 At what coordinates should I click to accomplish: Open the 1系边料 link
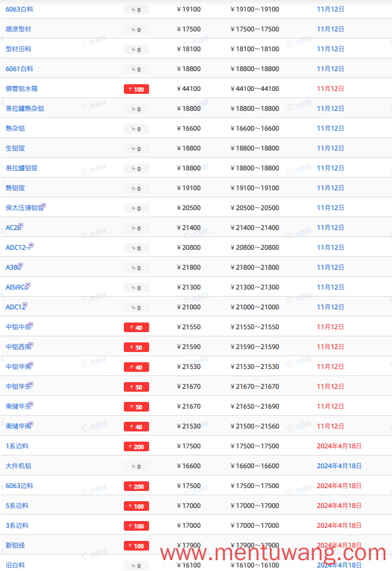click(x=17, y=446)
